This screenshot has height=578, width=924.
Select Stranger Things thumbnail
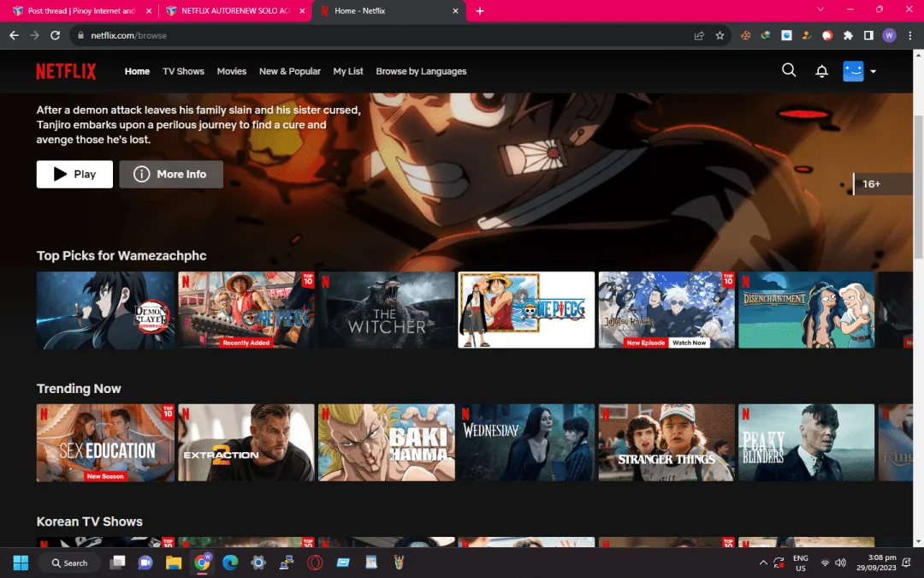point(666,443)
